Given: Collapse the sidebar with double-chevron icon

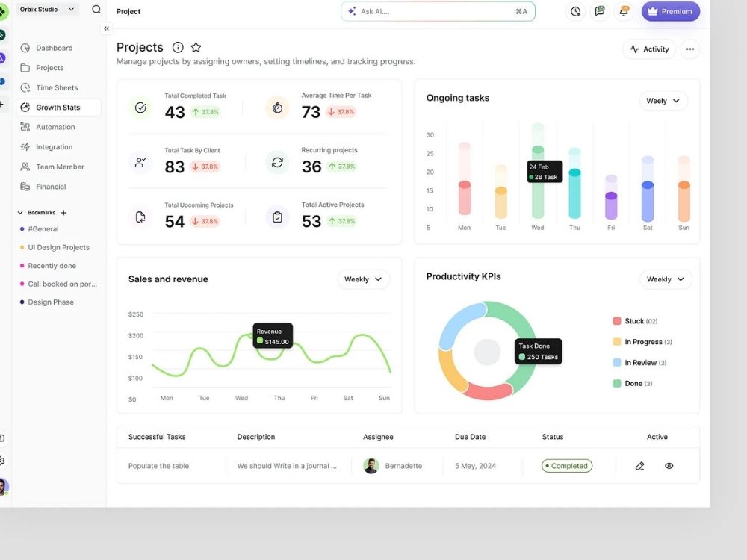Looking at the screenshot, I should (106, 28).
